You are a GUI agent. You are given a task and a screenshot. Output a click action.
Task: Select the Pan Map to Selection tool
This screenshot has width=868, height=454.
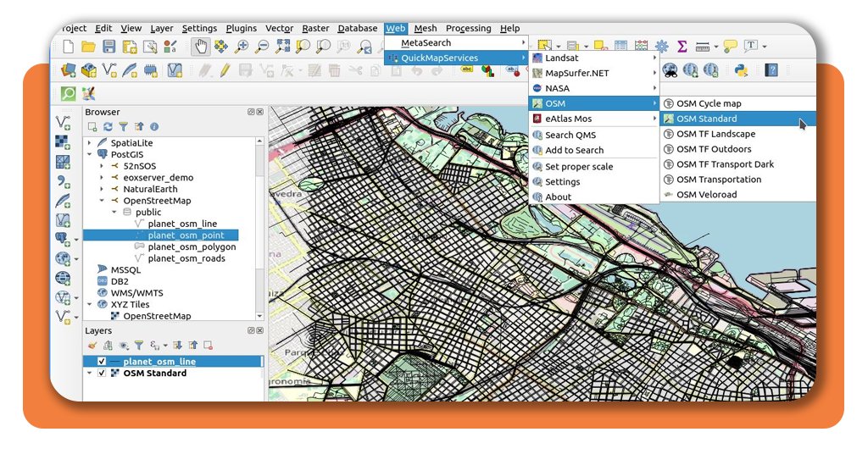[x=221, y=47]
